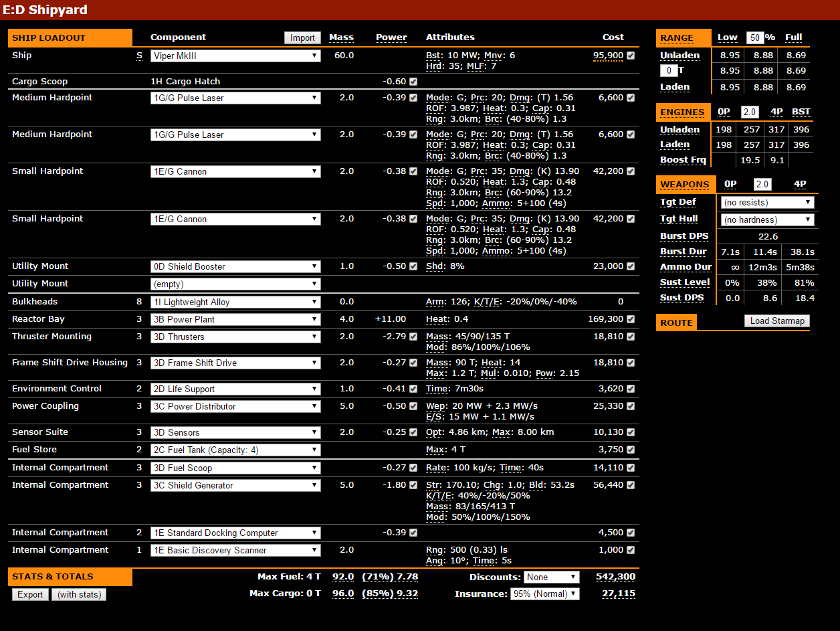Toggle the 0D Shield Booster power checkbox
This screenshot has width=840, height=631.
[x=413, y=266]
